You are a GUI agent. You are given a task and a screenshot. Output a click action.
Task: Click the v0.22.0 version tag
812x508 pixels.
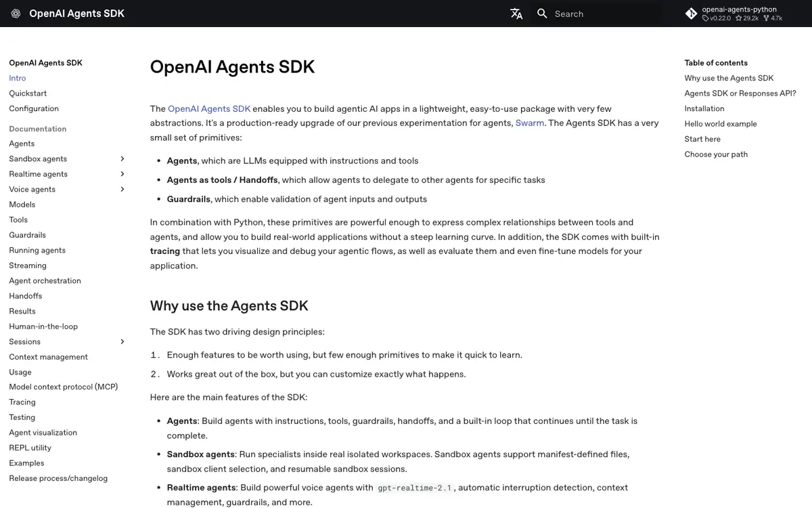(717, 18)
